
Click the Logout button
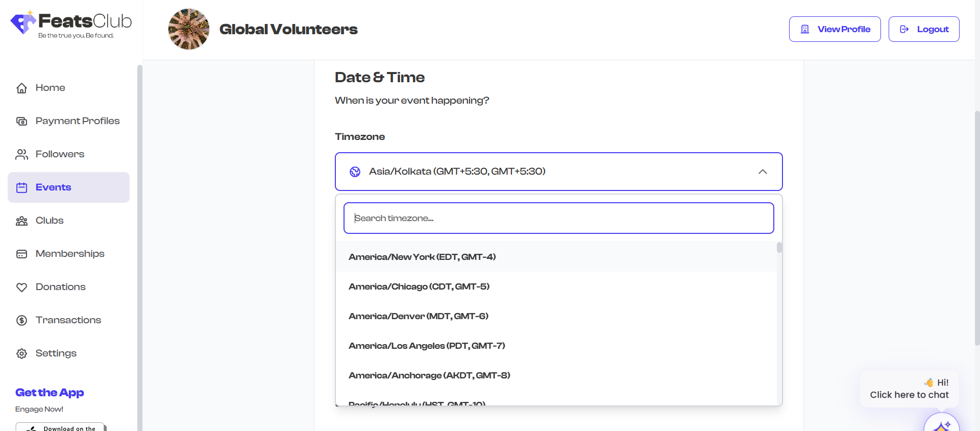pyautogui.click(x=924, y=29)
